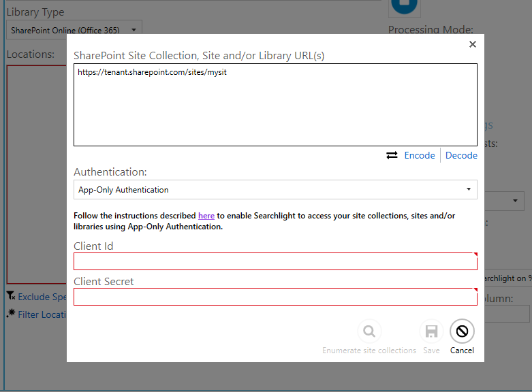Open the Authentication dropdown

point(275,190)
